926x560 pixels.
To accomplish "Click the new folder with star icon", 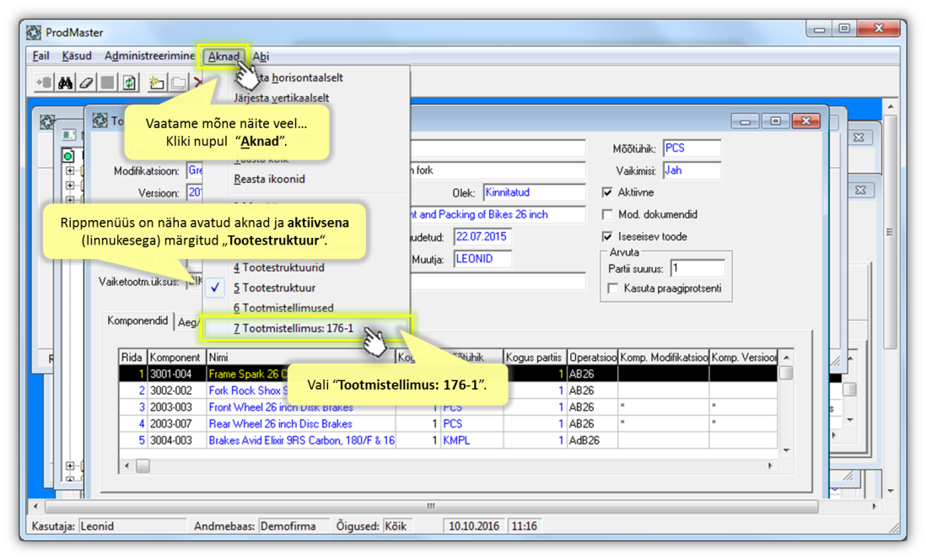I will coord(156,83).
